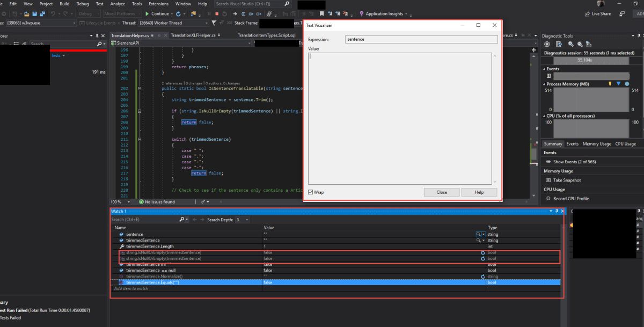Collapse the switch statement code block
Image resolution: width=644 pixels, height=327 pixels.
pos(140,139)
